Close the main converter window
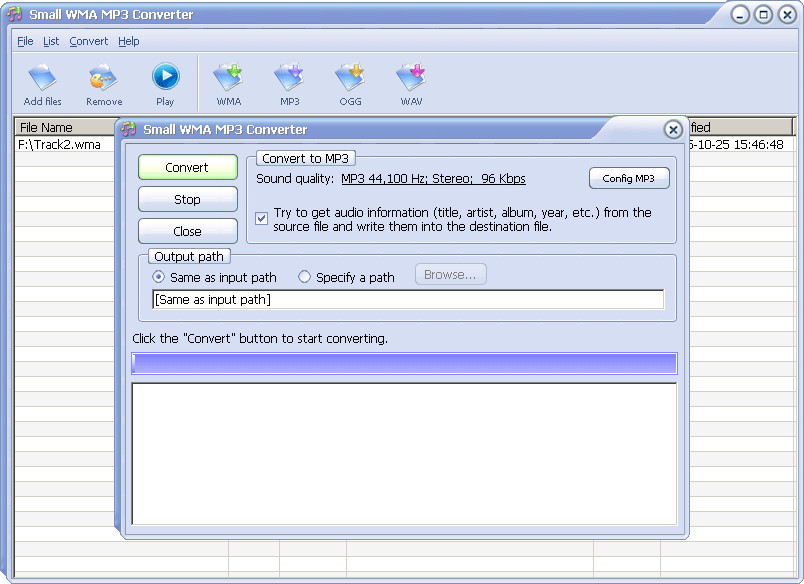The height and width of the screenshot is (584, 804). 787,15
